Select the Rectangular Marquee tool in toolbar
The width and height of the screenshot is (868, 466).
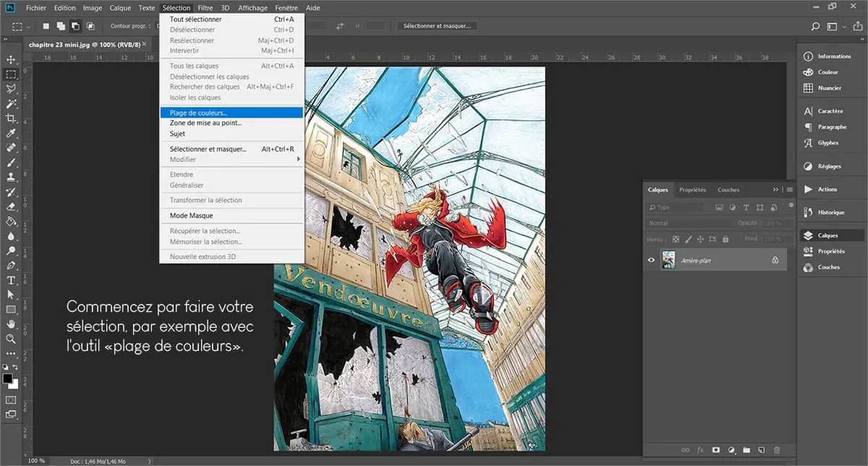[11, 74]
